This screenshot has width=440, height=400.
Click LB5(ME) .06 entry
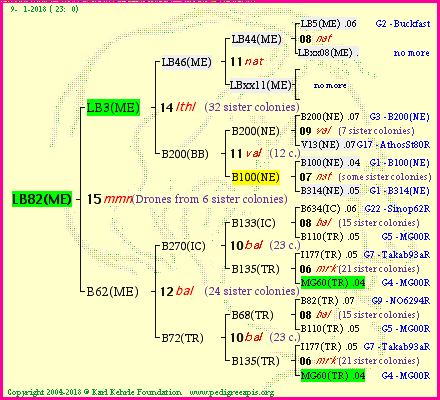pyautogui.click(x=329, y=24)
